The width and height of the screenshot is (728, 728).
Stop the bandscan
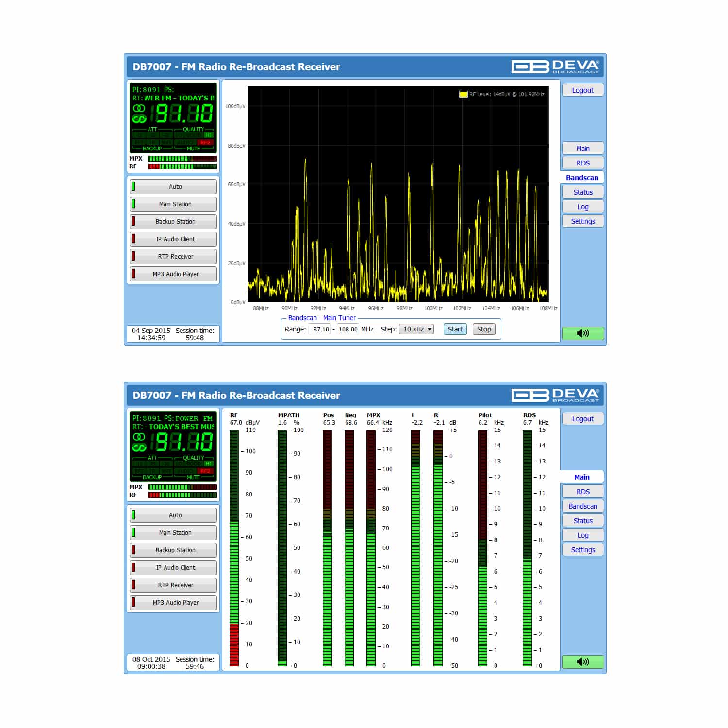484,329
